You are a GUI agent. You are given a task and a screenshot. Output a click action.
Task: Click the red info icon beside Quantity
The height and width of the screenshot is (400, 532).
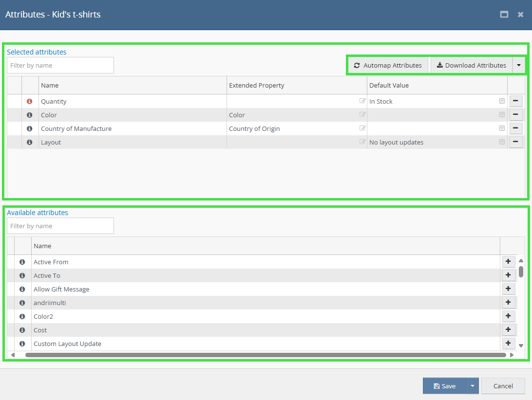pyautogui.click(x=29, y=101)
